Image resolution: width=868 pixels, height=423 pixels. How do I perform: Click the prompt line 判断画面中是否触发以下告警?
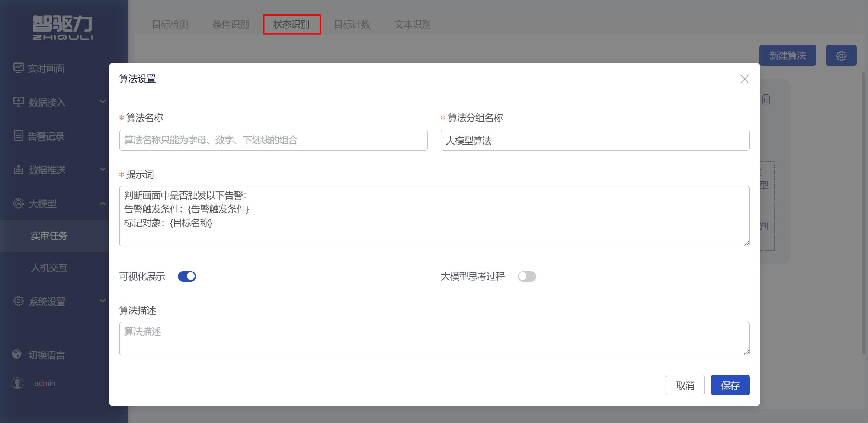pyautogui.click(x=185, y=196)
